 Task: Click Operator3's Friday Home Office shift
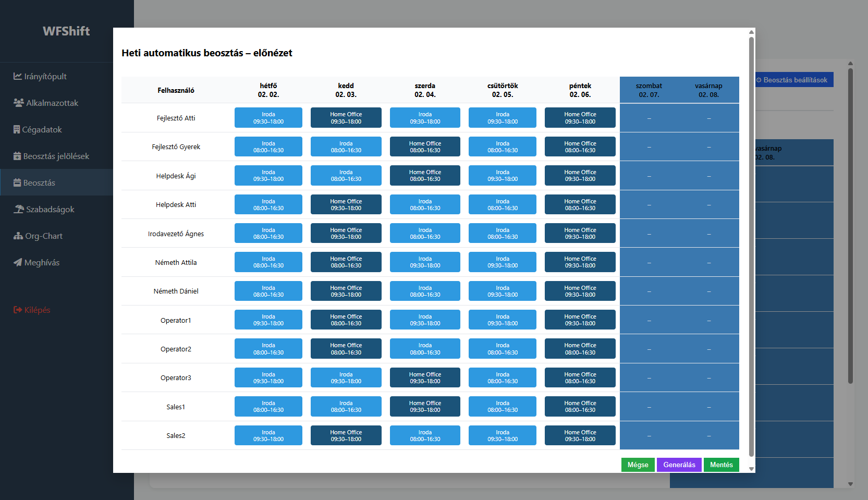(x=580, y=377)
